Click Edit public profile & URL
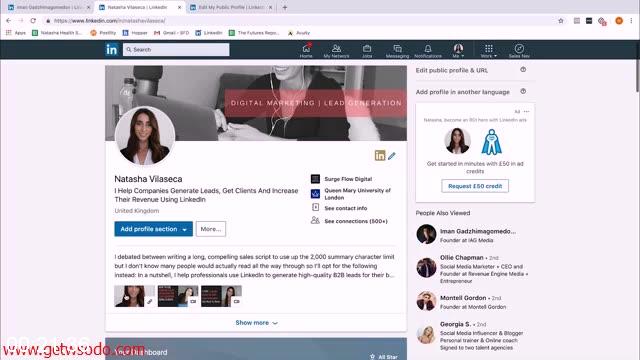The width and height of the screenshot is (640, 360). (452, 70)
